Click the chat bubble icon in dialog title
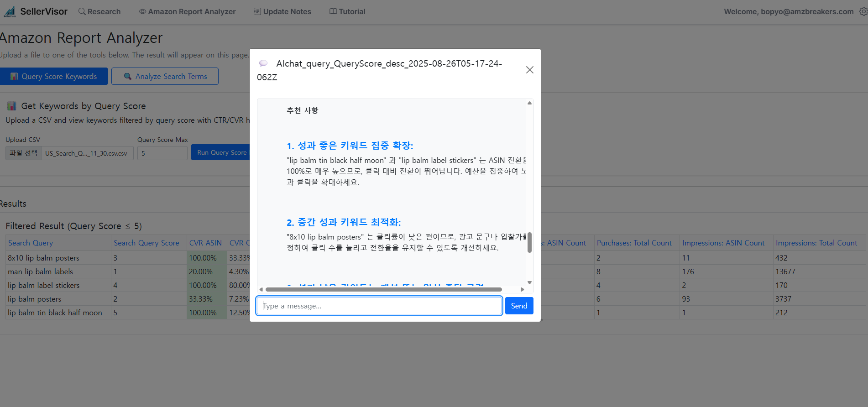 pyautogui.click(x=263, y=63)
